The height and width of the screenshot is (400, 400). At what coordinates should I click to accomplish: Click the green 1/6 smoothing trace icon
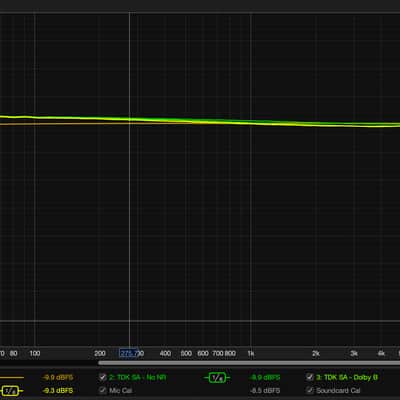(x=217, y=378)
